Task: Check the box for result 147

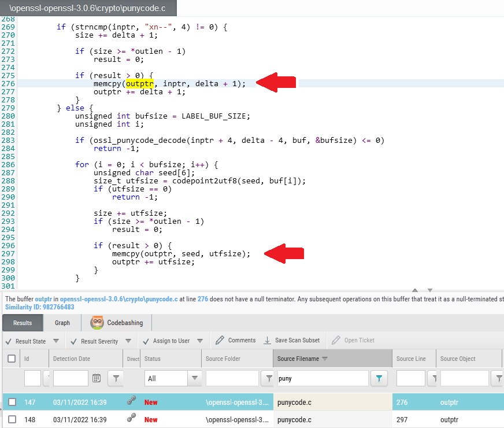Action: click(x=12, y=402)
